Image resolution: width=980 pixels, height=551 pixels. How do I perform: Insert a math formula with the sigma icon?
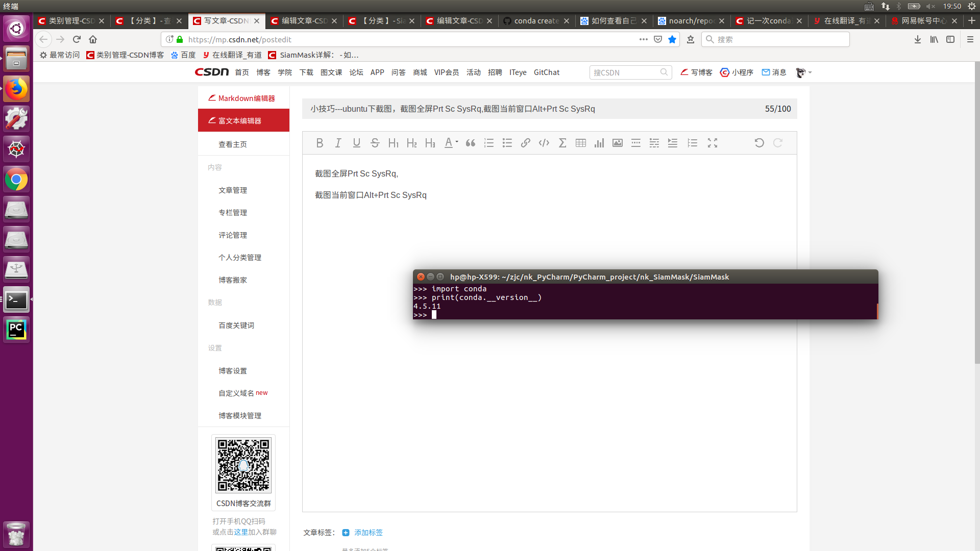562,143
